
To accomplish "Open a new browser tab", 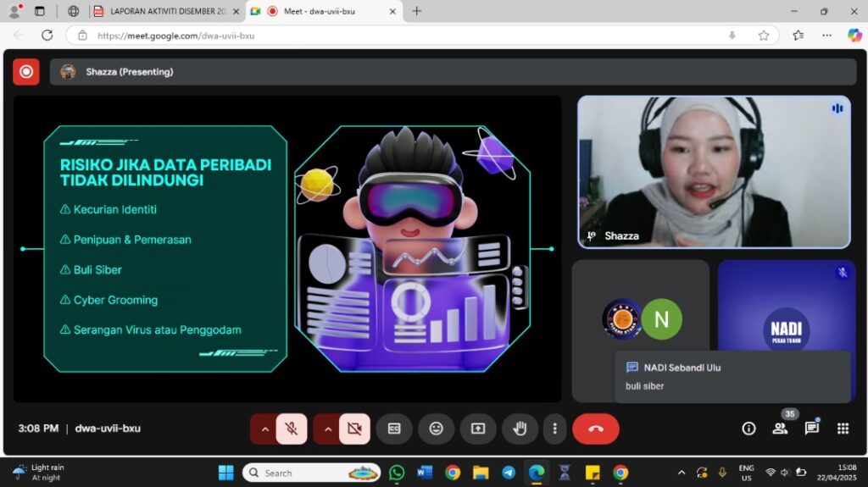I will tap(417, 11).
